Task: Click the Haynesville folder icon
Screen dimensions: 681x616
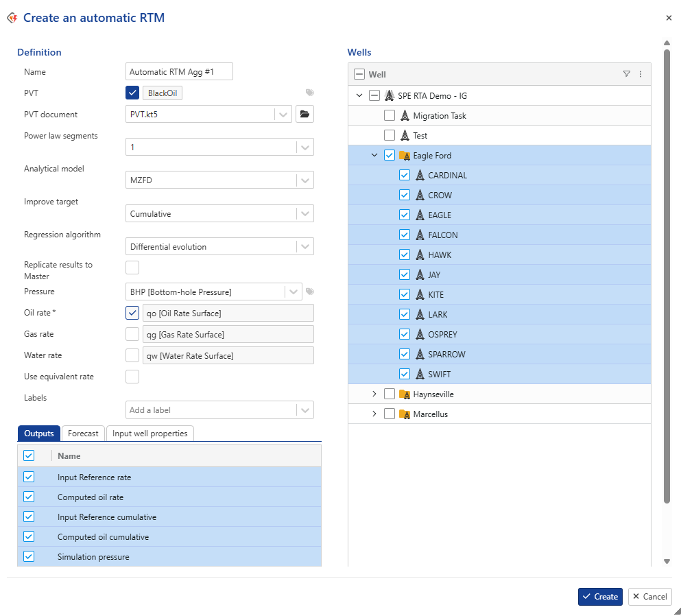Action: 405,394
